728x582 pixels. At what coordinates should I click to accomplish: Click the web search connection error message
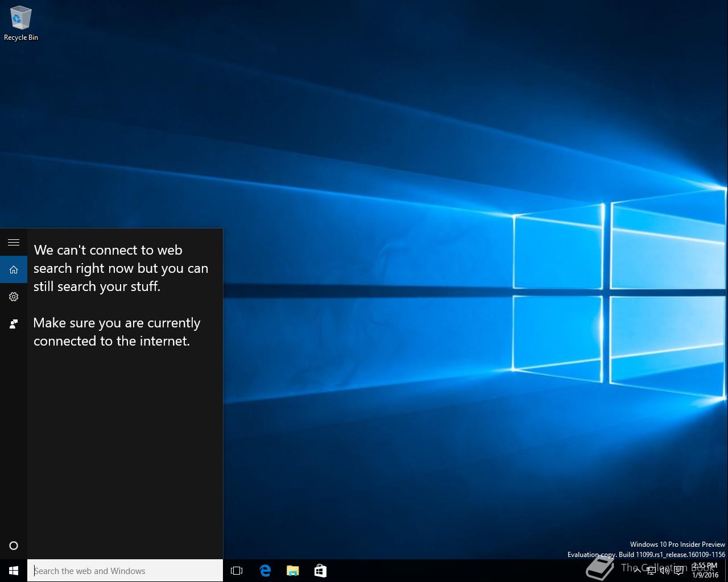coord(121,268)
